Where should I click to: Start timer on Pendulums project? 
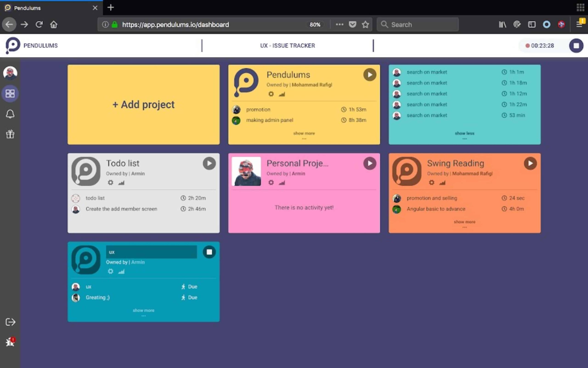pos(370,75)
